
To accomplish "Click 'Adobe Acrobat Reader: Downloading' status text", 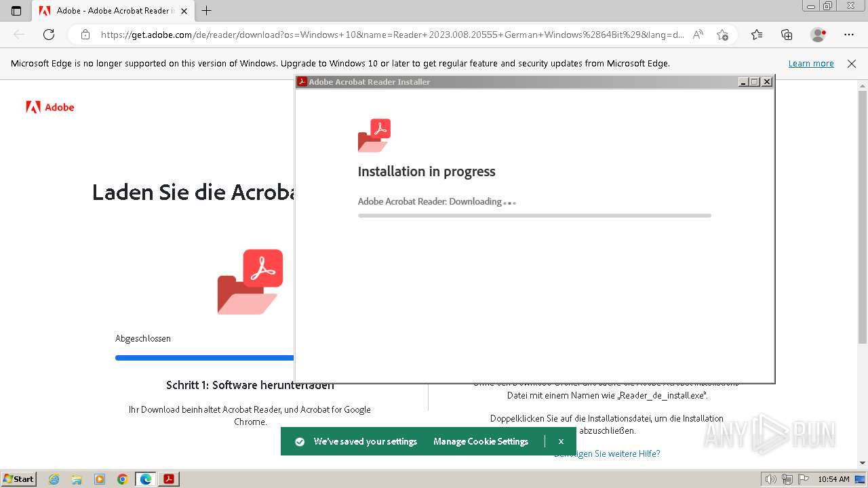I will tap(430, 201).
